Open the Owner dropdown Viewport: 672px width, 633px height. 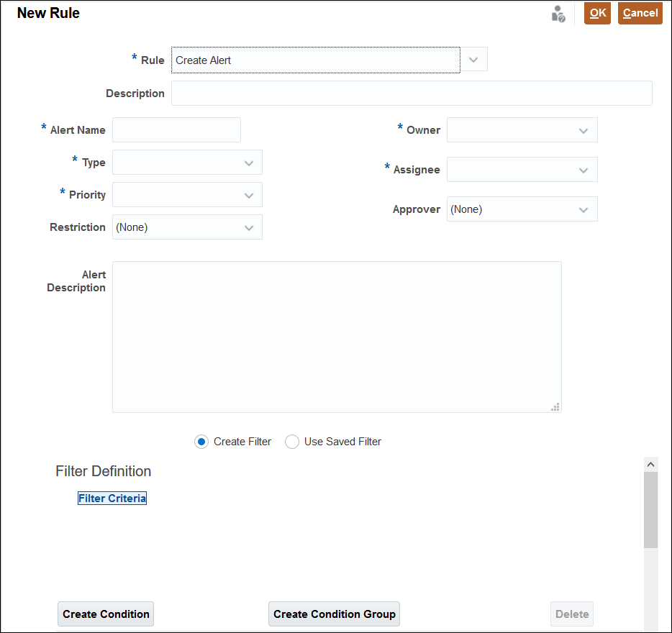point(583,130)
